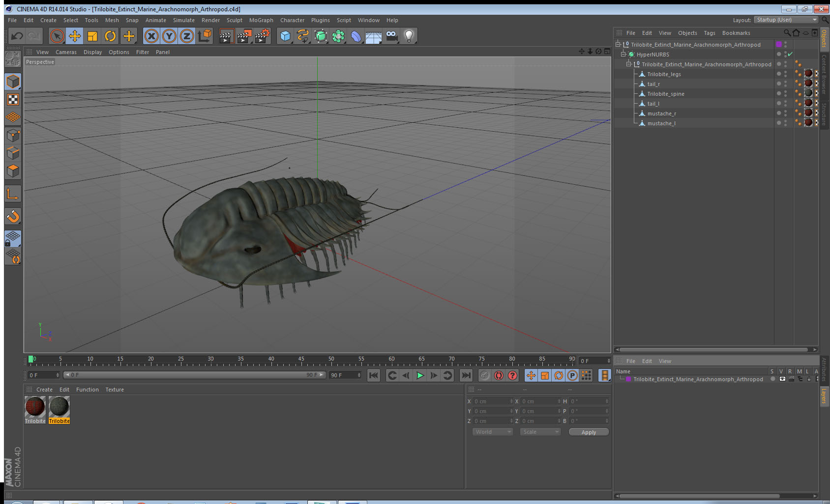Switch to Model mode in left palette
Viewport: 830px width, 504px height.
tap(13, 82)
